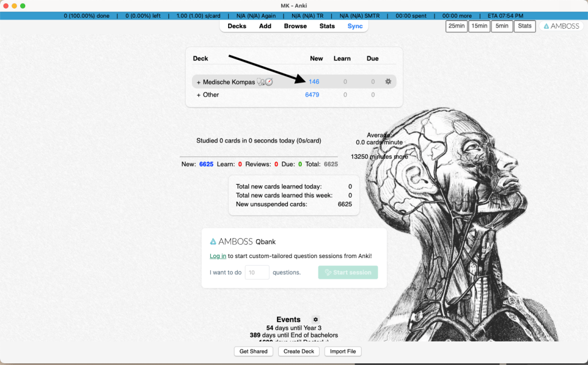Viewport: 588px width, 365px height.
Task: Click the question count input field
Action: coord(257,272)
